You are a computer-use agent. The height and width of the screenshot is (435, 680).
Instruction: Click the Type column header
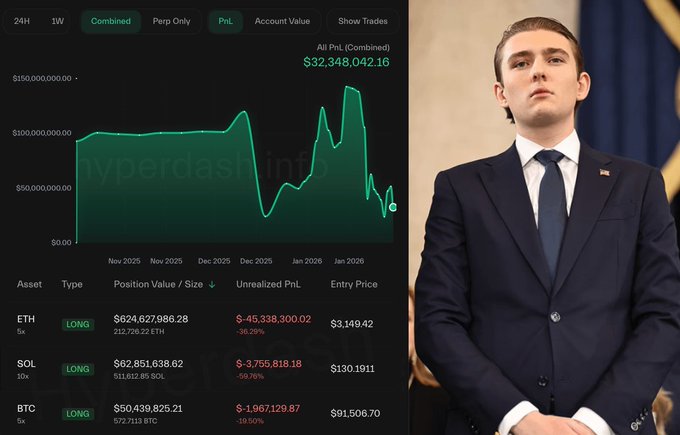point(72,284)
